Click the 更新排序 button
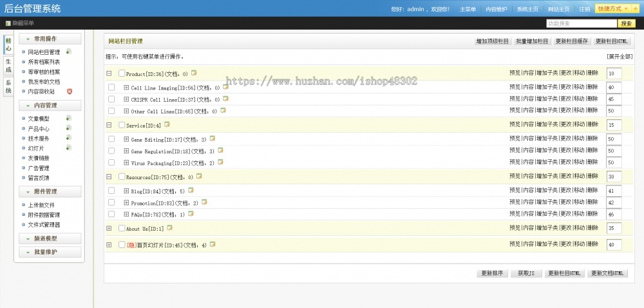644x308 pixels. [x=493, y=273]
